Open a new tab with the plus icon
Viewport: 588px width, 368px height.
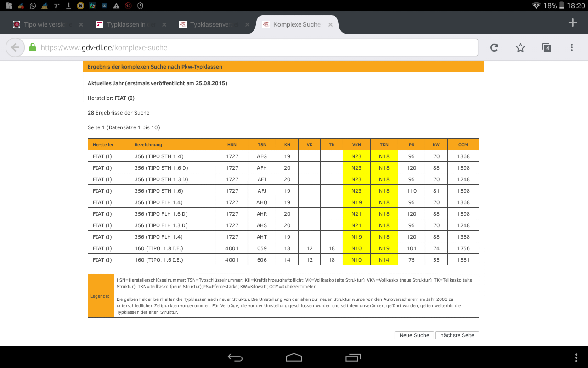coord(572,23)
